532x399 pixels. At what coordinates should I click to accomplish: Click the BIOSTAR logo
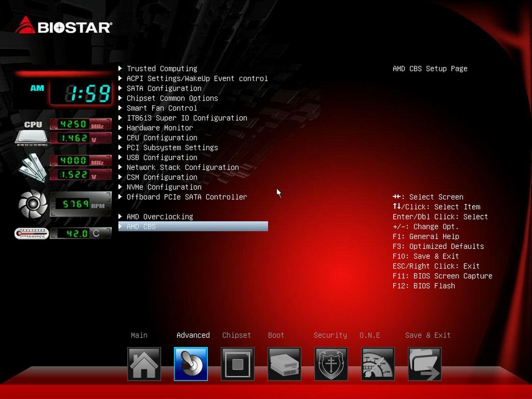[64, 26]
